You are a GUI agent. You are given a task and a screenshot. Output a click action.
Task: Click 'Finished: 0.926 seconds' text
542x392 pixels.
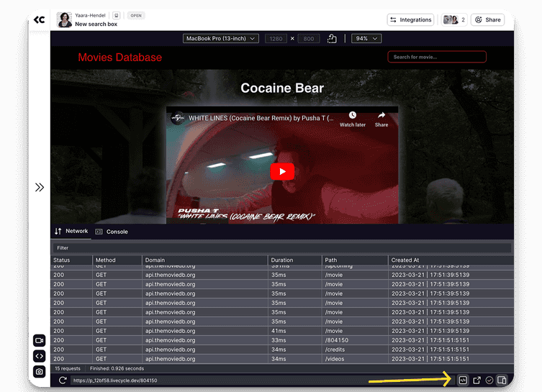click(x=117, y=368)
